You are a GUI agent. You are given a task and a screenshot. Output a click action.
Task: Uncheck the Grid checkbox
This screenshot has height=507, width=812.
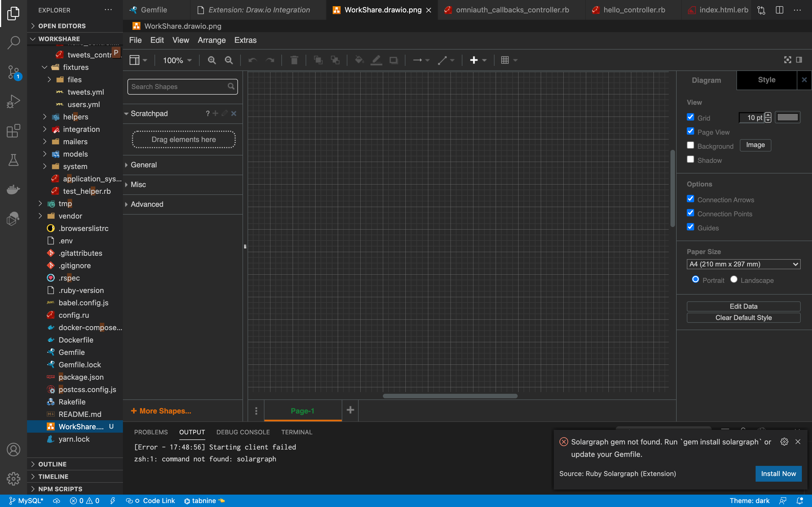tap(690, 117)
